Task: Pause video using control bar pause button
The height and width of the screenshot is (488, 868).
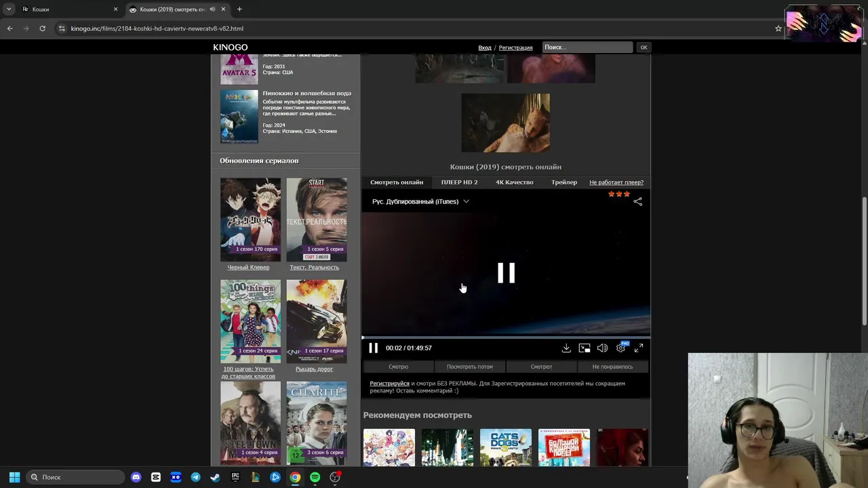Action: [373, 348]
